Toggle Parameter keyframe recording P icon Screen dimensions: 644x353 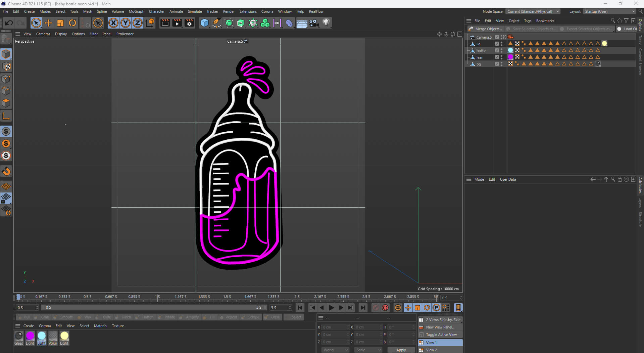pos(436,307)
